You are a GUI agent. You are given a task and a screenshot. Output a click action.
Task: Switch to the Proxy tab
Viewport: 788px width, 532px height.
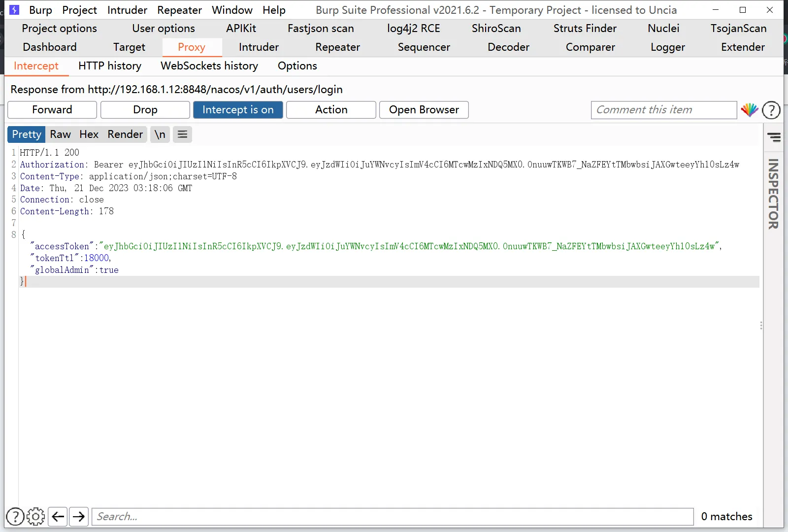(x=192, y=47)
